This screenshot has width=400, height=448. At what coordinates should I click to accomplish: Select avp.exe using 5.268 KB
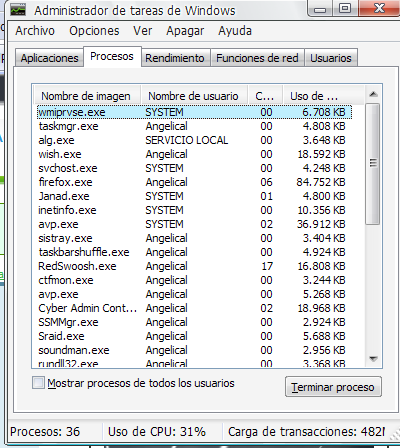pyautogui.click(x=194, y=294)
